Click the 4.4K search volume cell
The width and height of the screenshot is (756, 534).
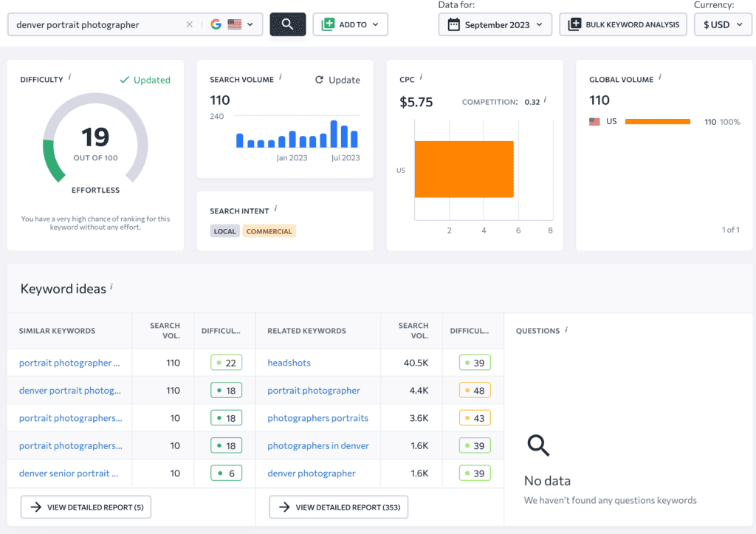click(419, 390)
